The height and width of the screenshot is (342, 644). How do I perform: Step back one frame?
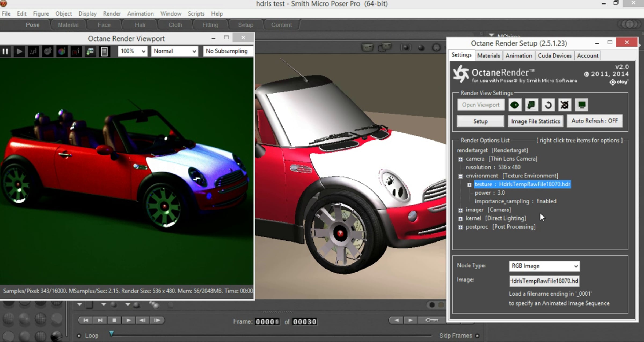click(x=143, y=320)
